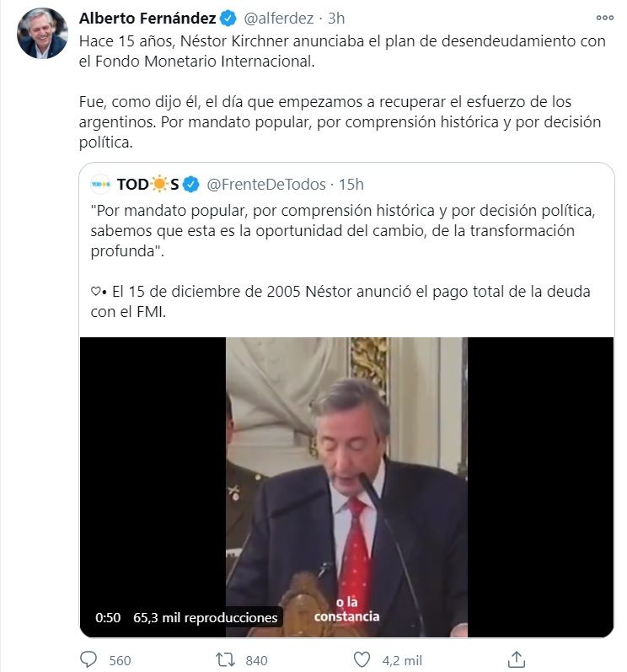The image size is (627, 672).
Task: Open the 15h quoted tweet timestamp
Action: (351, 185)
